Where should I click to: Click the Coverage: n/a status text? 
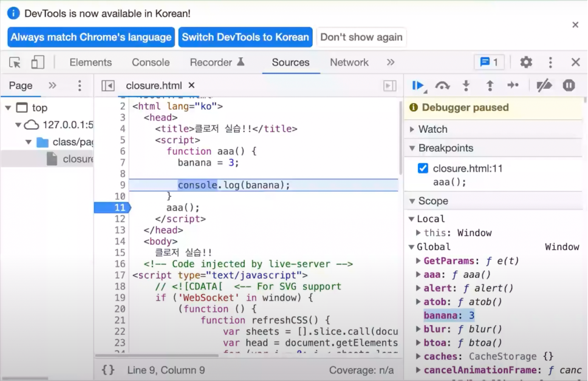click(361, 370)
